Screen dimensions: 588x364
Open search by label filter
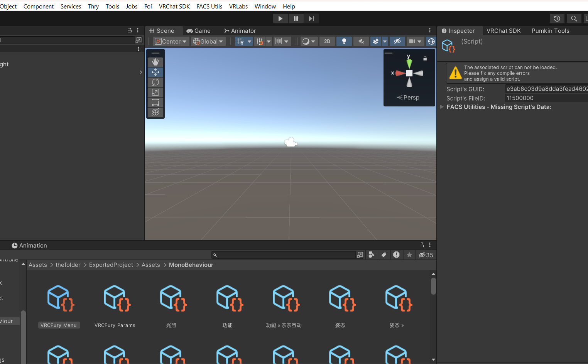point(384,255)
